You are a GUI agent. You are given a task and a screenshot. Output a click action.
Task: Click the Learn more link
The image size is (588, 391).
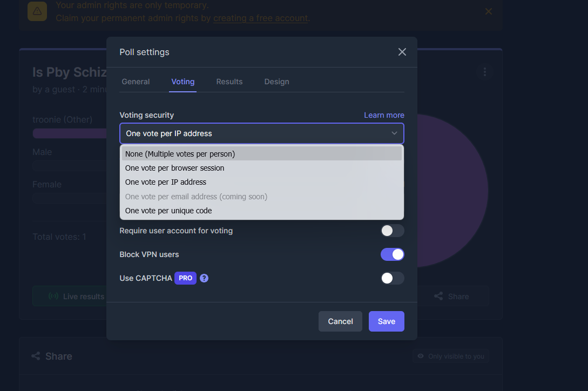pos(384,115)
